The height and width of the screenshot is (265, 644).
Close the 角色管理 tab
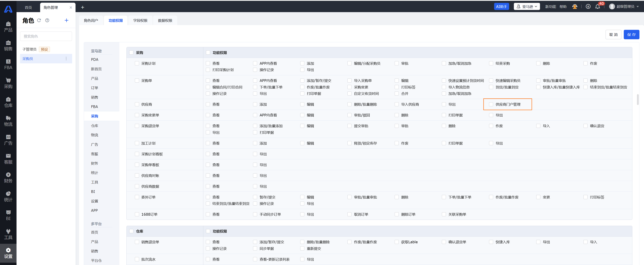[x=71, y=7]
